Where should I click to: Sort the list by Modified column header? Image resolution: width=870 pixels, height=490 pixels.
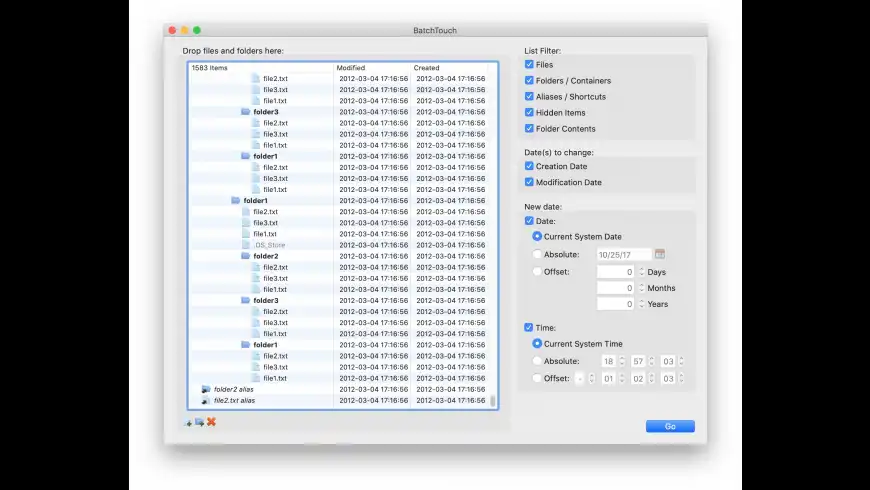372,68
